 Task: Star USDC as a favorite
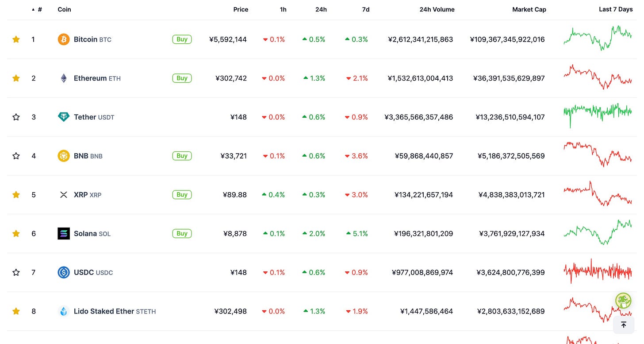pos(16,272)
